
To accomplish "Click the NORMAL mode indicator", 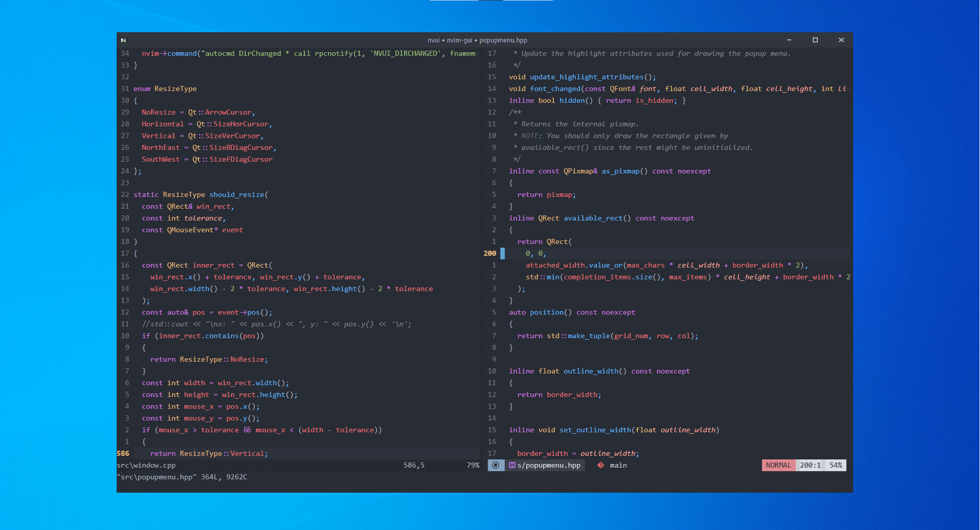I will (x=778, y=465).
